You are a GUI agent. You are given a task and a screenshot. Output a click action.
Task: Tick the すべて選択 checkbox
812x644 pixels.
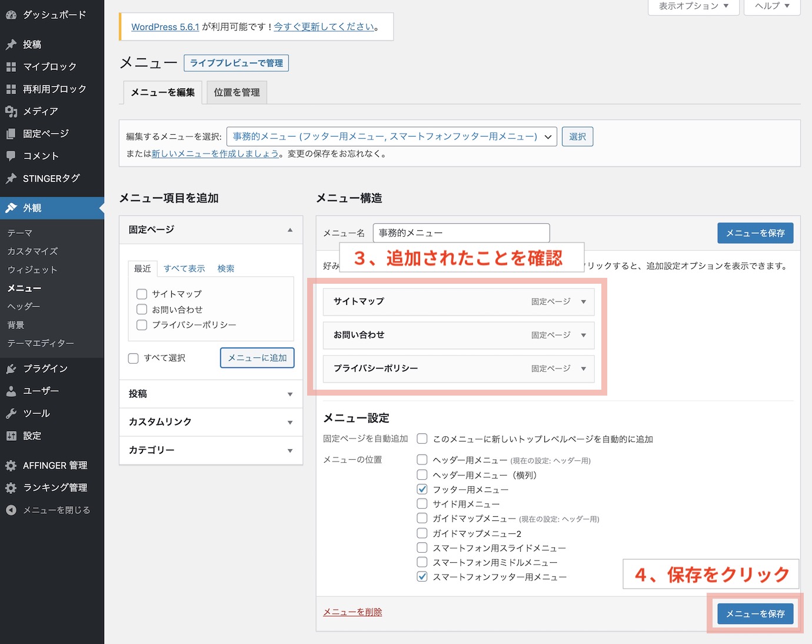coord(134,358)
